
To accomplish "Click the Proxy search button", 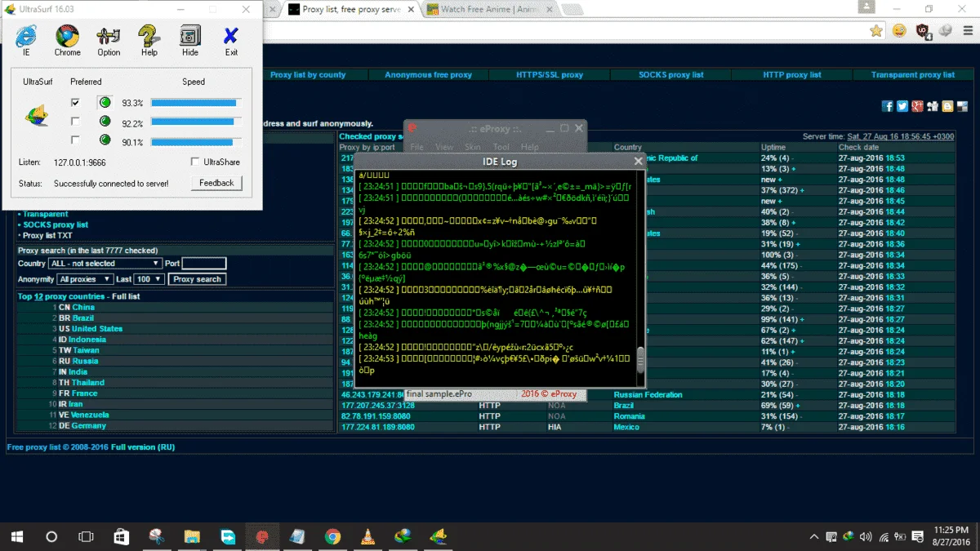I will click(197, 279).
